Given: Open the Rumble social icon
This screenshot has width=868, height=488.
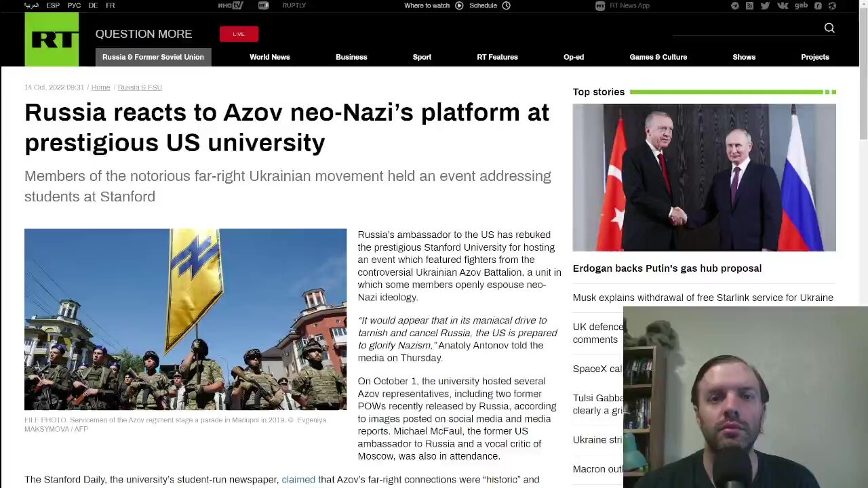Looking at the screenshot, I should [x=818, y=5].
